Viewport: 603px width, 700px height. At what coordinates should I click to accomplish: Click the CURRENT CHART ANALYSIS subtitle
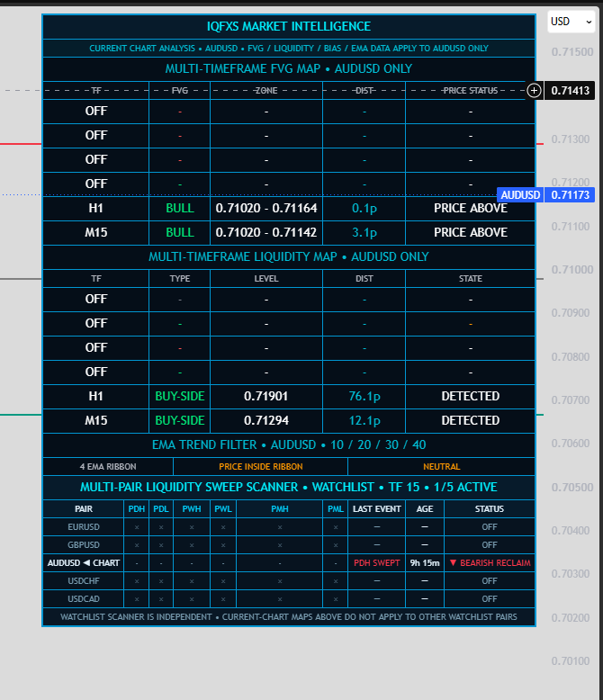pos(289,49)
